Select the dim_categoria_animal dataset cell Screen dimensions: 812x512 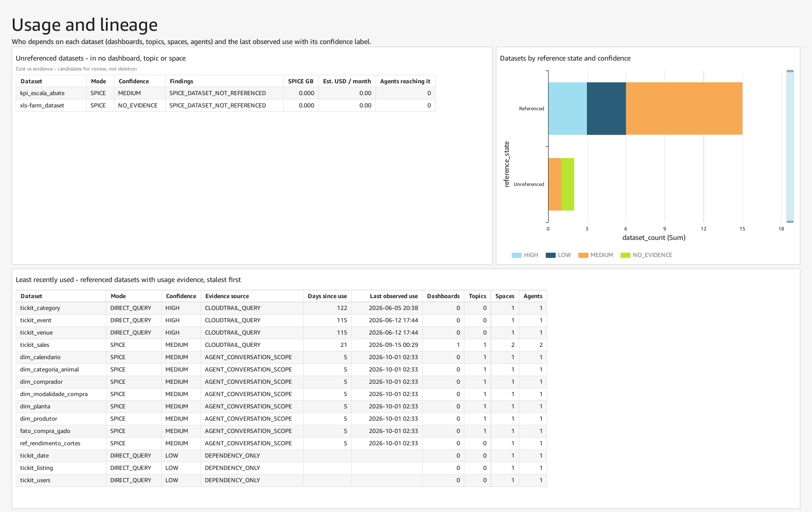click(x=61, y=370)
